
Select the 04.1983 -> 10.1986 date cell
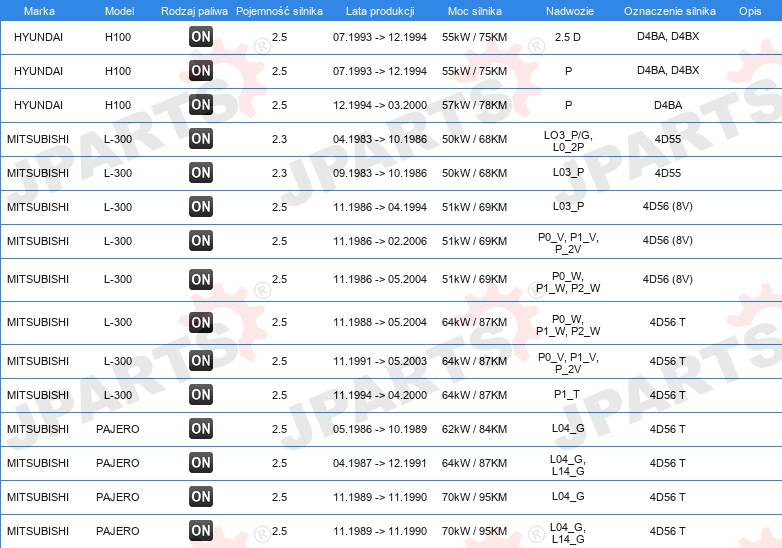coord(380,139)
